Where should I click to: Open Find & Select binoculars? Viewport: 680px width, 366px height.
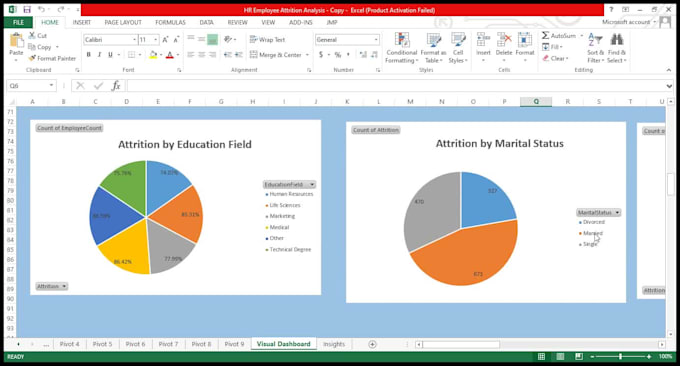[617, 48]
